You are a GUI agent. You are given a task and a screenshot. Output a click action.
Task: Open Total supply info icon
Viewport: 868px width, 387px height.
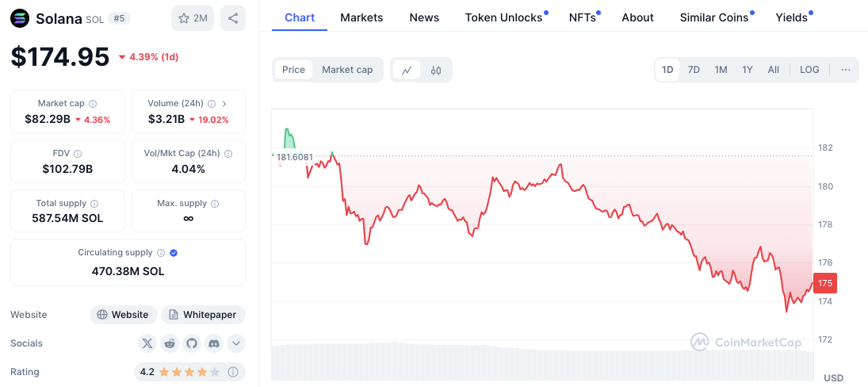coord(94,204)
